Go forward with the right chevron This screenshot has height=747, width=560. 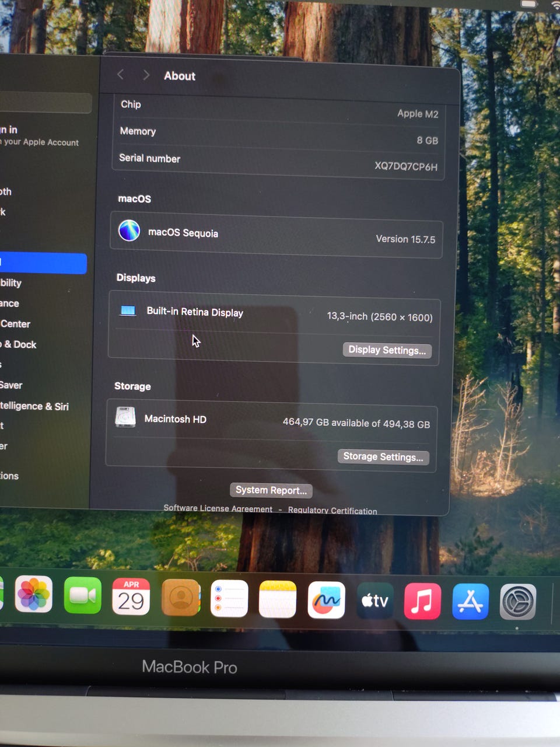click(146, 75)
